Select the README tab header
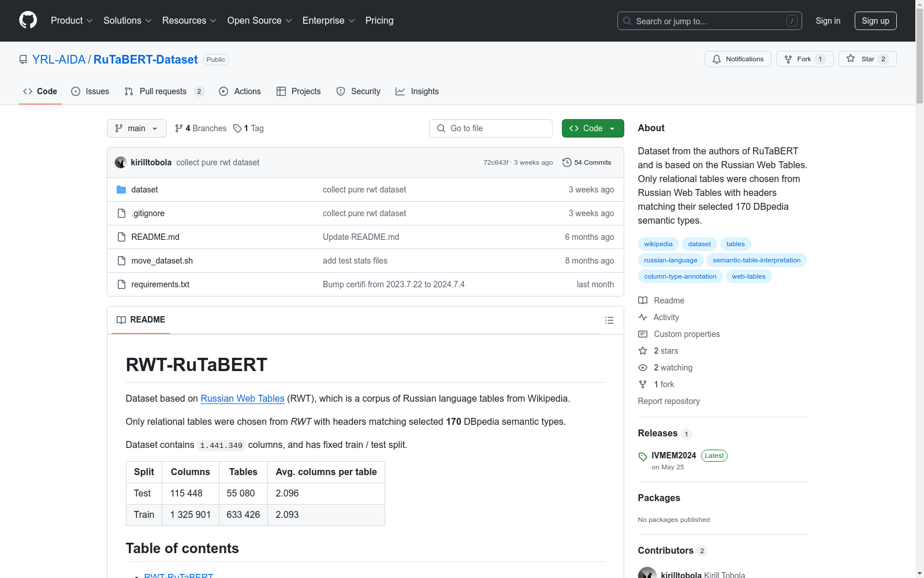Image resolution: width=924 pixels, height=578 pixels. (x=141, y=320)
